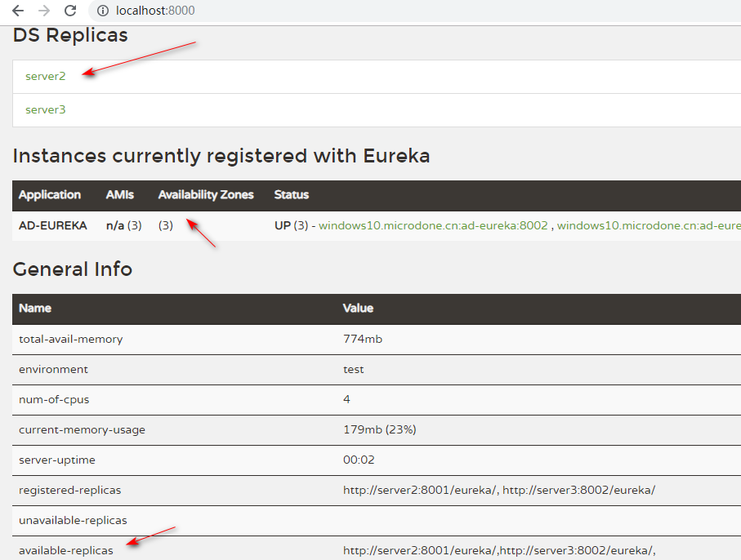Open the server3 replica link
Screen dimensions: 741x560
pos(46,109)
